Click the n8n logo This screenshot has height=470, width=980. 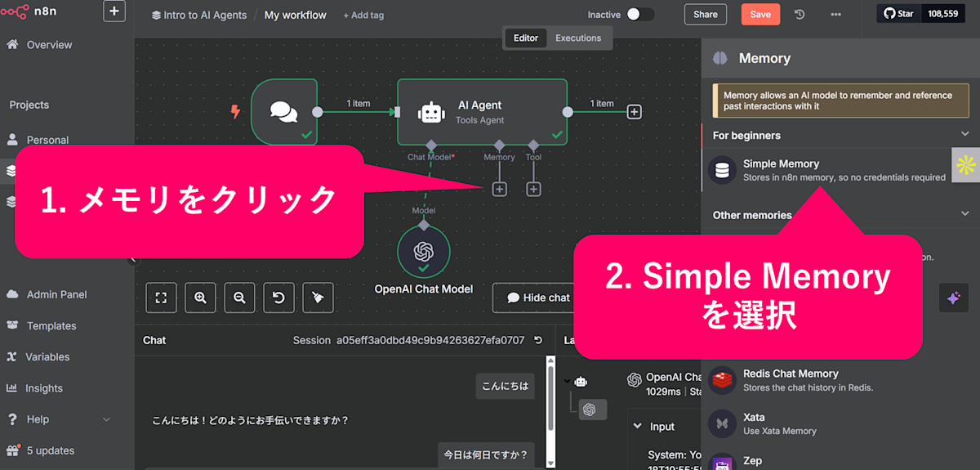[x=29, y=11]
